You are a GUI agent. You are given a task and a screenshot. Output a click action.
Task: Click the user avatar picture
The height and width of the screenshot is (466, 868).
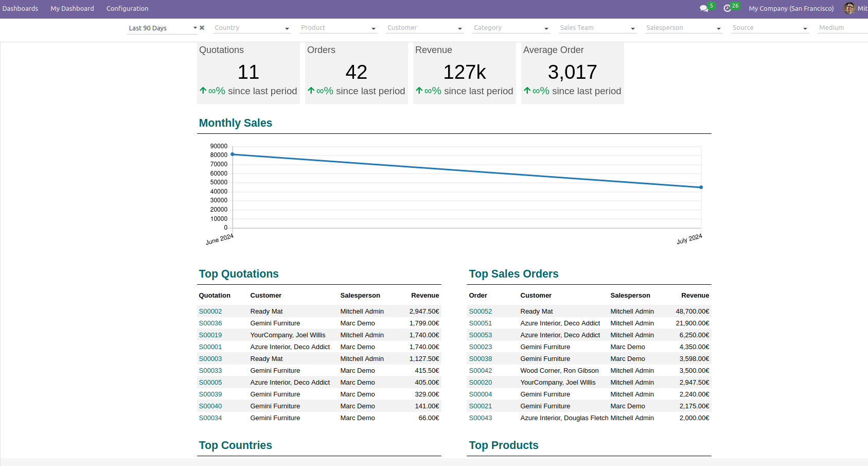[x=849, y=8]
